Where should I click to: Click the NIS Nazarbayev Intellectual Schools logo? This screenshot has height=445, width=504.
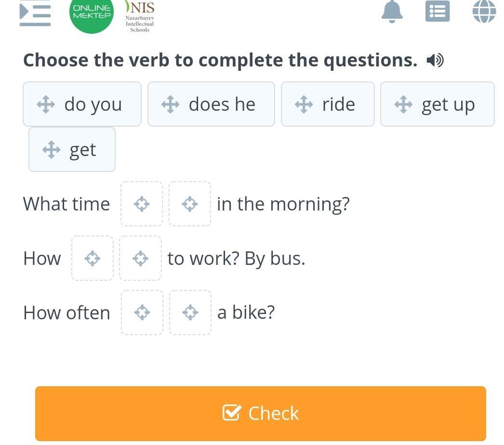coord(140,15)
